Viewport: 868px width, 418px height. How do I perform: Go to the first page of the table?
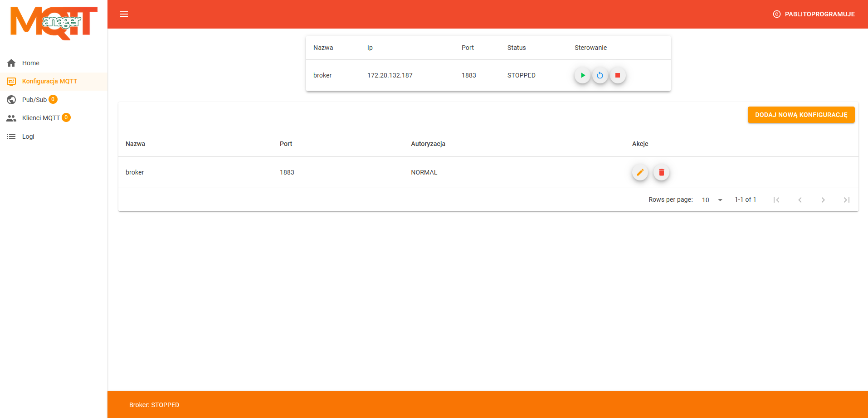click(x=776, y=200)
